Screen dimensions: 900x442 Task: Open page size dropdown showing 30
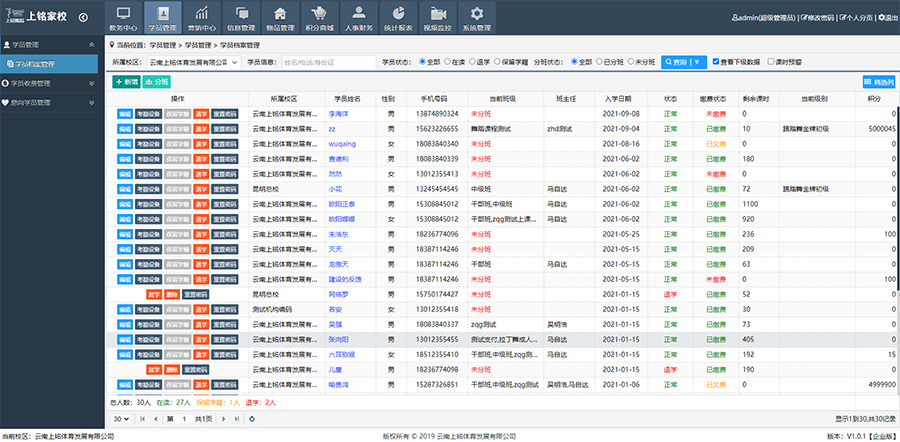click(120, 418)
